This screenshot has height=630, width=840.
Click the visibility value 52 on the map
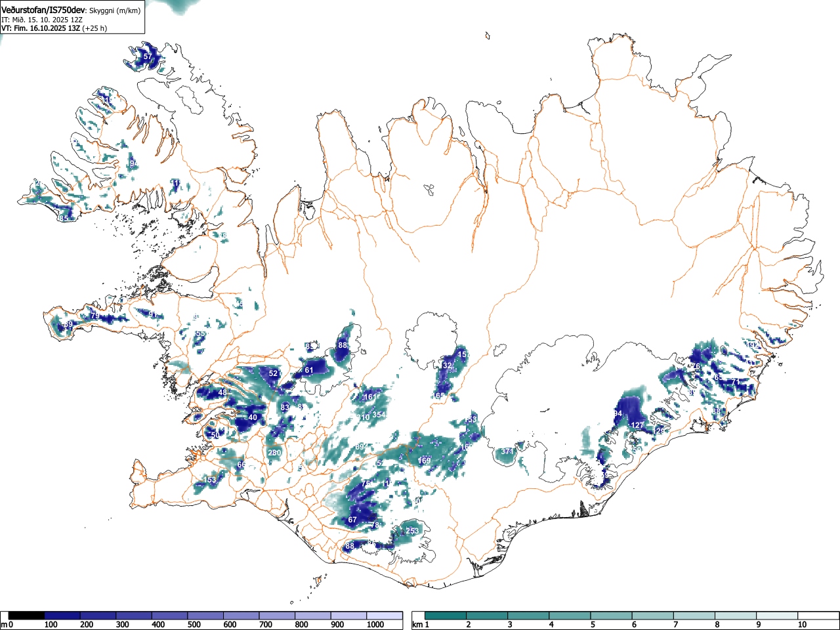point(273,373)
